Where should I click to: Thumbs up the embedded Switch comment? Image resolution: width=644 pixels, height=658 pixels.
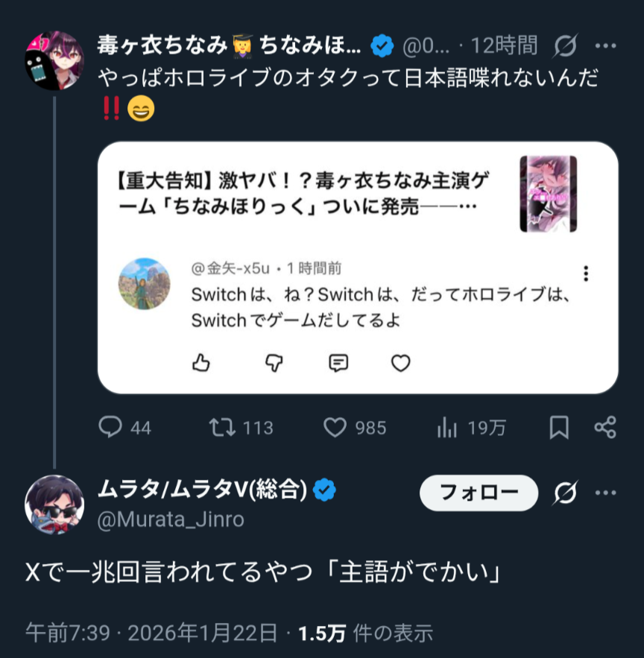201,363
